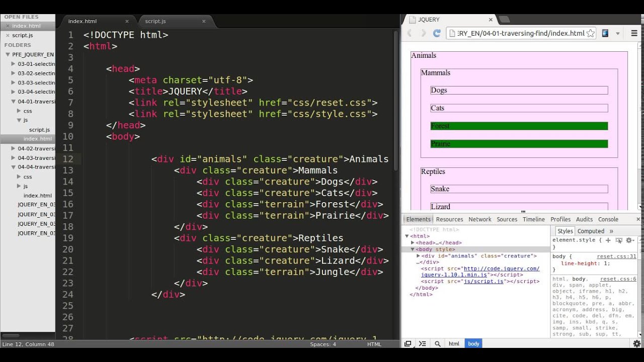This screenshot has height=362, width=644.
Task: Reload the JQUERY page
Action: 437,33
